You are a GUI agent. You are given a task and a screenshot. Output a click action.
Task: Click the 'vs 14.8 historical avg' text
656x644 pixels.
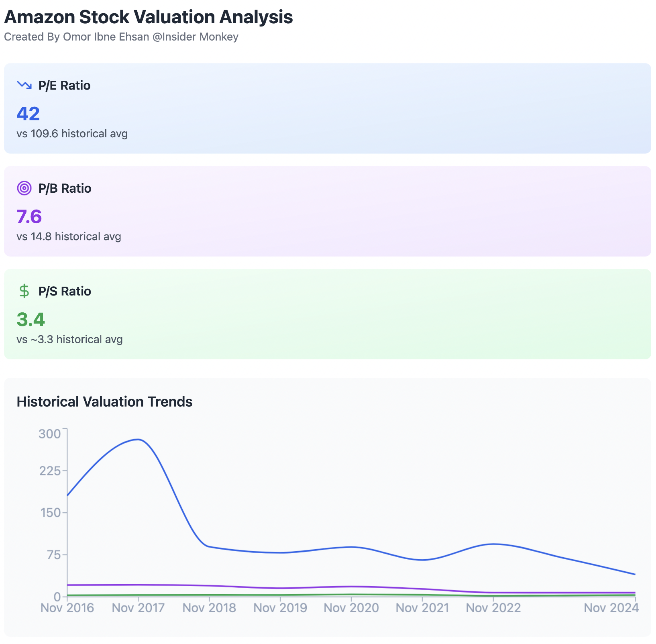point(69,236)
